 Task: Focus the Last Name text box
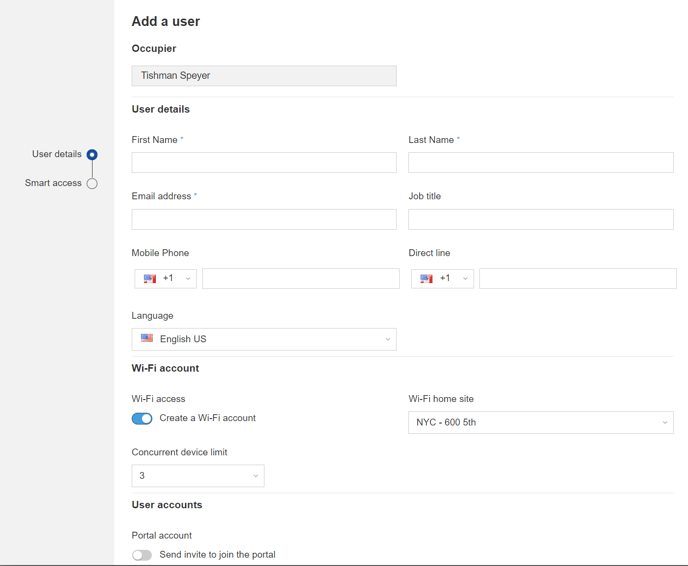(x=540, y=163)
